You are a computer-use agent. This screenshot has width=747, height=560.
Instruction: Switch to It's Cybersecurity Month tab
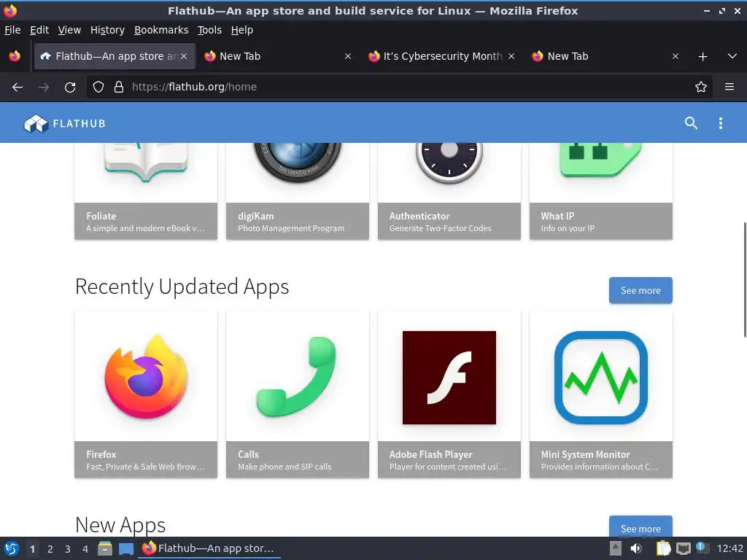coord(441,56)
